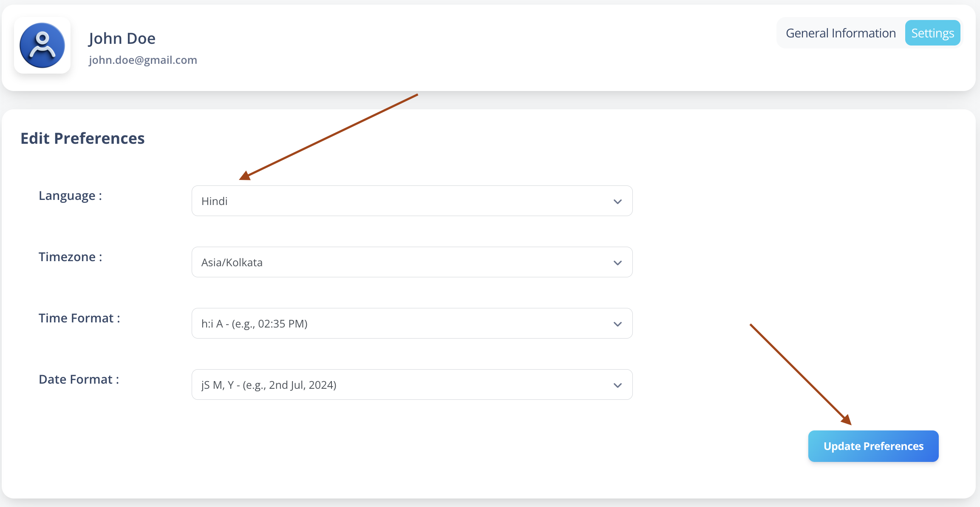Image resolution: width=980 pixels, height=507 pixels.
Task: Click the Timezone field label
Action: point(71,257)
